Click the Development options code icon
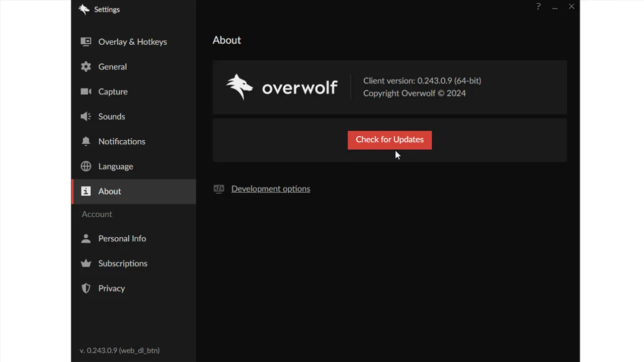The image size is (644, 362). click(x=219, y=189)
